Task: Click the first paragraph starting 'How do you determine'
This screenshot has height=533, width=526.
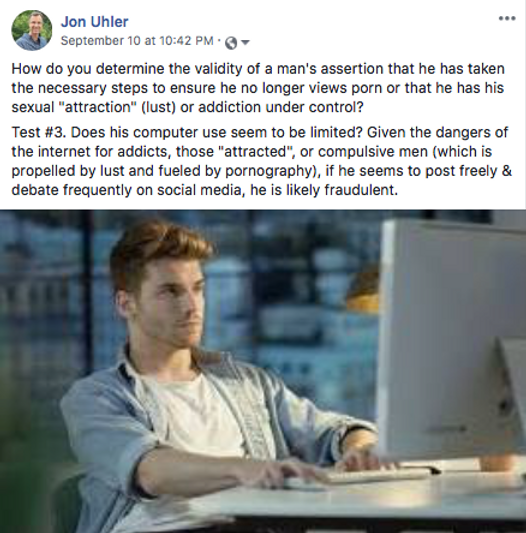Action: coord(258,88)
